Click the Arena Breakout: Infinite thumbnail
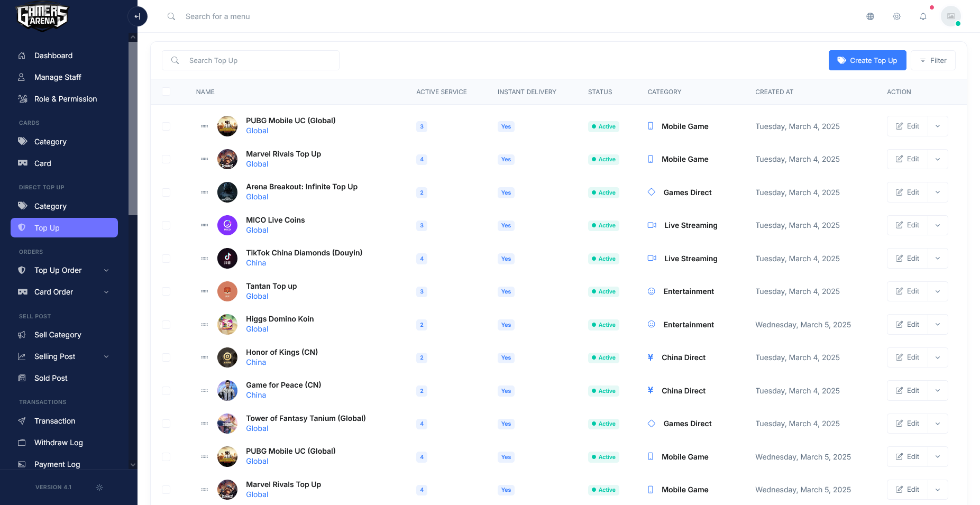Screen dimensions: 980x505 coord(227,192)
